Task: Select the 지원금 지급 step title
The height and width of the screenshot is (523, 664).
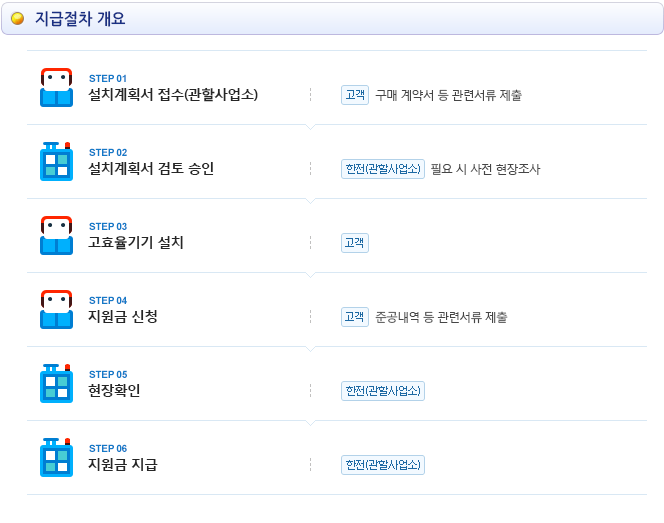Action: click(x=123, y=465)
